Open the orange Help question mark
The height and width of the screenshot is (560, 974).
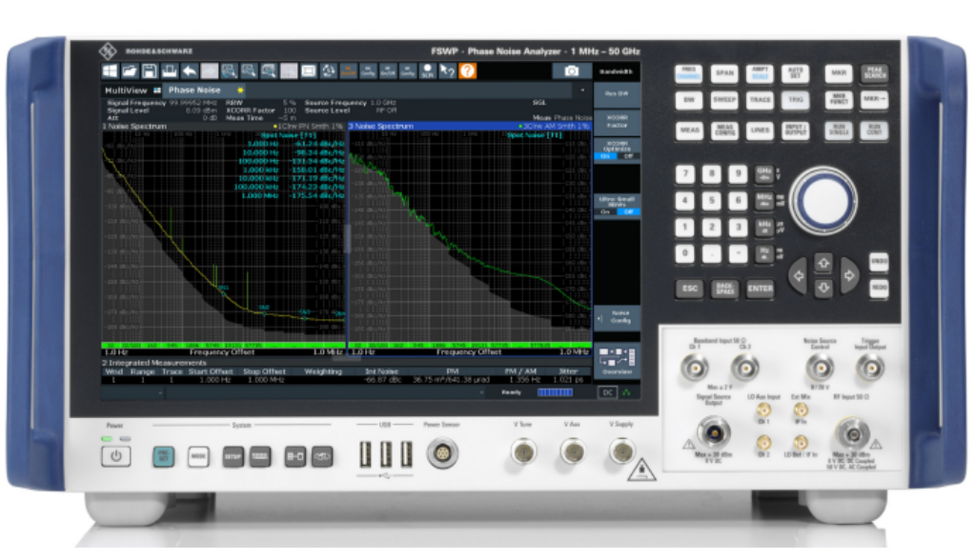coord(467,71)
